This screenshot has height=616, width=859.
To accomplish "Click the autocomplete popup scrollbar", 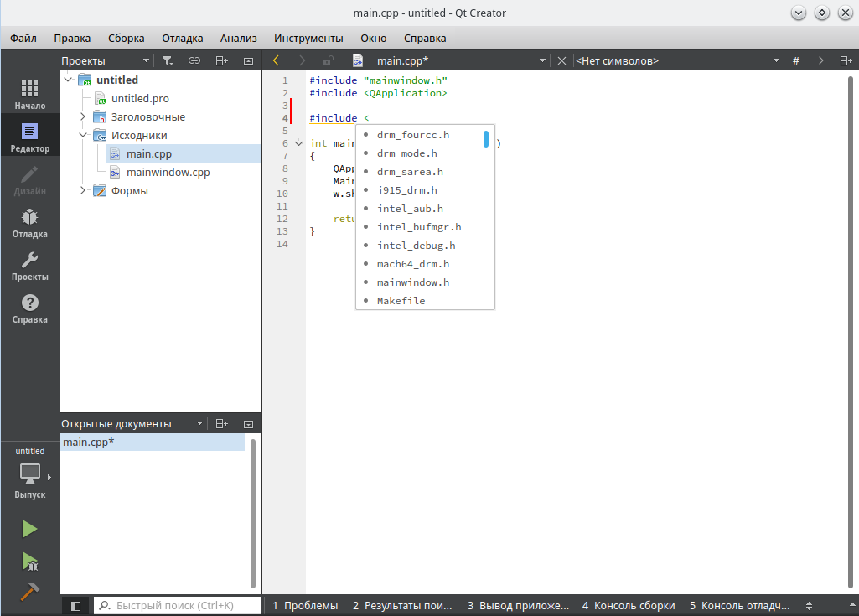I will [486, 139].
